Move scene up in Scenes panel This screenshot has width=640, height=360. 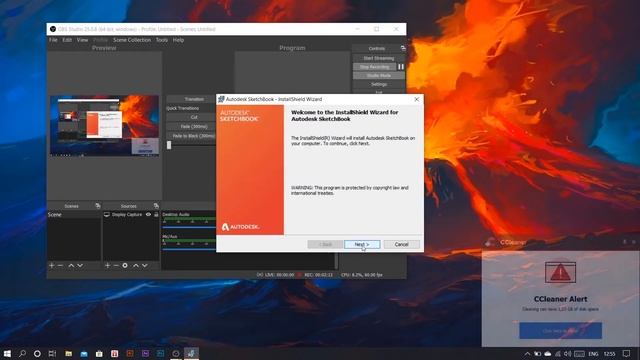pyautogui.click(x=71, y=266)
